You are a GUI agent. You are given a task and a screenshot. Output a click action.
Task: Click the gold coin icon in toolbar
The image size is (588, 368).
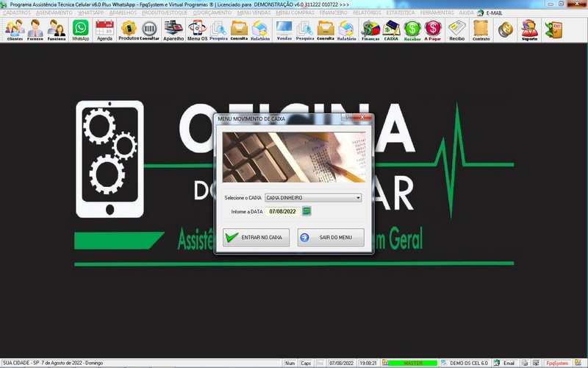coord(506,29)
